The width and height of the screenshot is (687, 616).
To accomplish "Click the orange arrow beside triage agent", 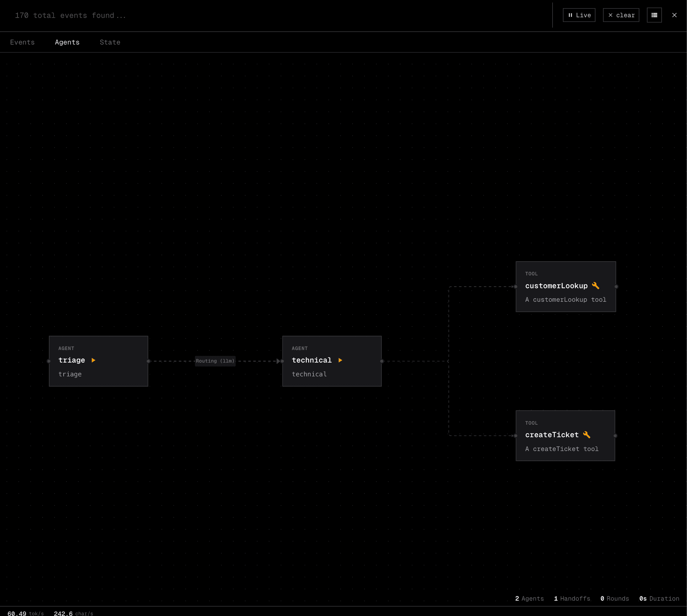I will coord(94,360).
